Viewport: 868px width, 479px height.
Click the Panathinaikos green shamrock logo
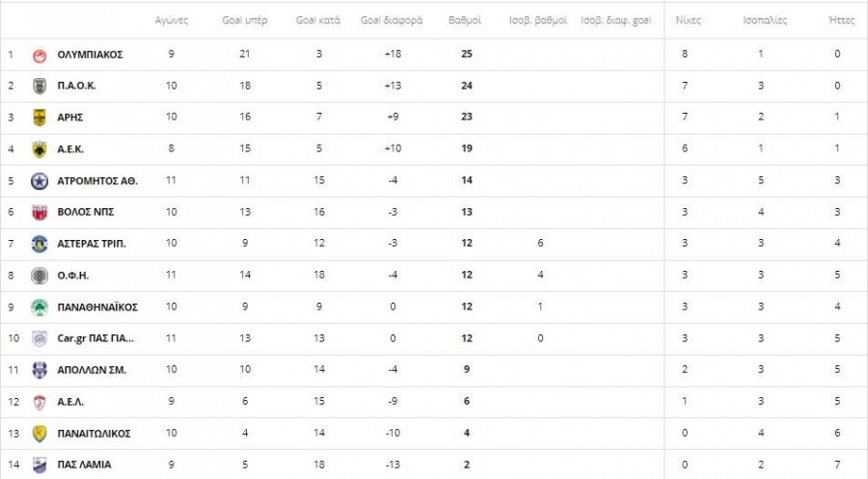pyautogui.click(x=40, y=307)
